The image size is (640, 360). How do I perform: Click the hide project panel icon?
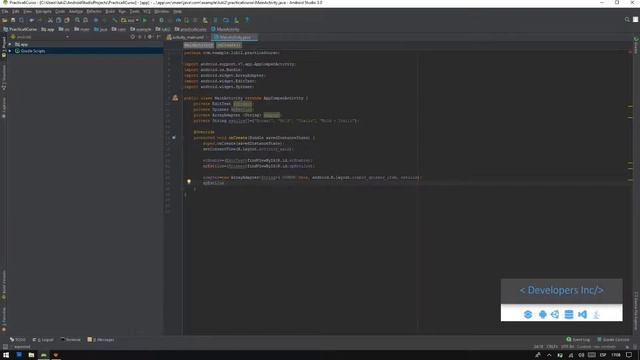click(158, 37)
